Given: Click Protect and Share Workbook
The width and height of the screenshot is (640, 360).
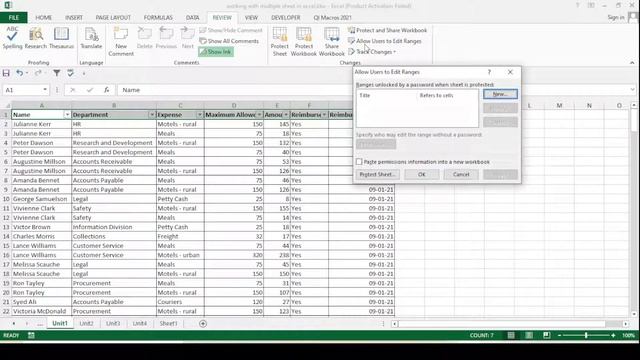Looking at the screenshot, I should click(x=387, y=30).
